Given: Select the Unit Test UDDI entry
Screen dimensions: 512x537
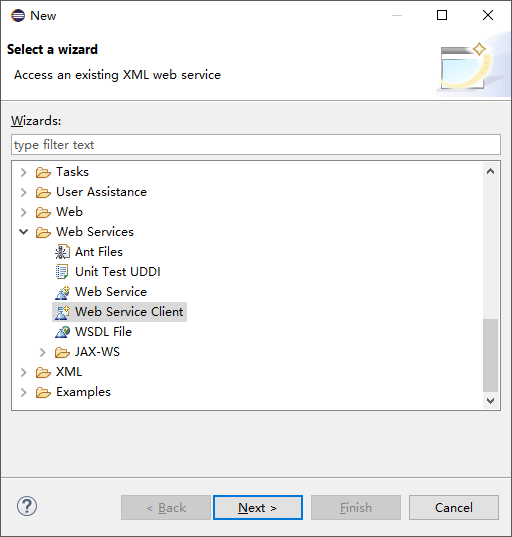Looking at the screenshot, I should tap(118, 272).
